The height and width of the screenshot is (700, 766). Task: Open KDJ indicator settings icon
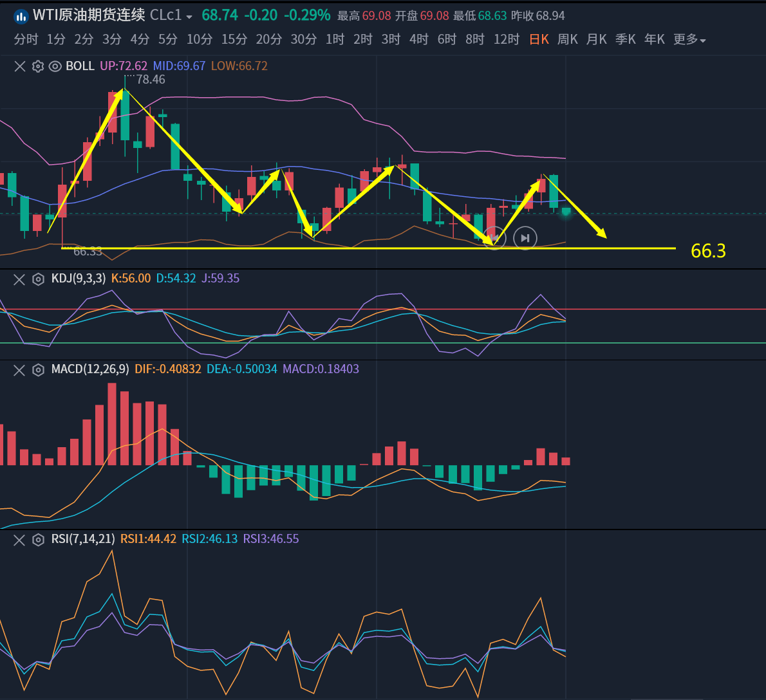click(x=38, y=279)
